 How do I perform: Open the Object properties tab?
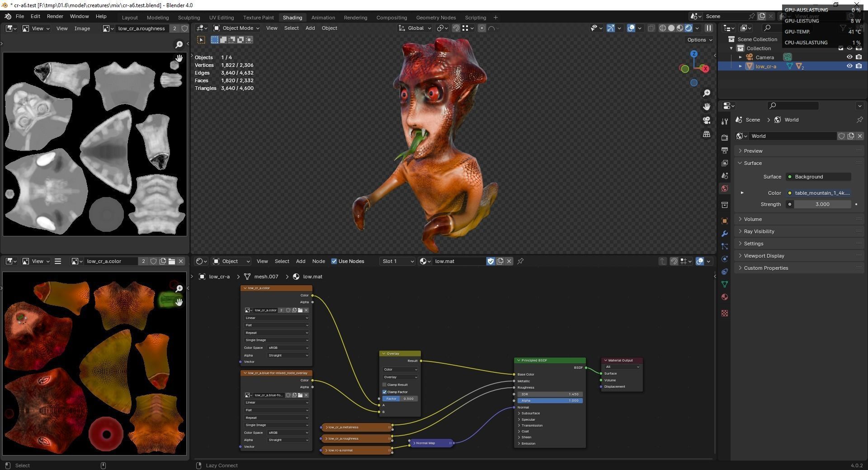(725, 221)
